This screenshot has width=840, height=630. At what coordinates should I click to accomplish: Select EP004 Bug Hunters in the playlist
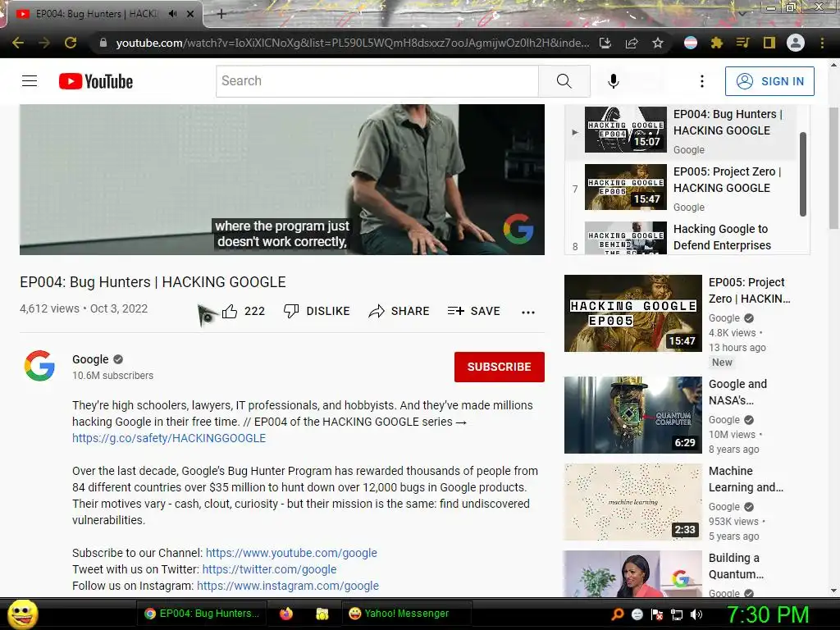(x=680, y=131)
